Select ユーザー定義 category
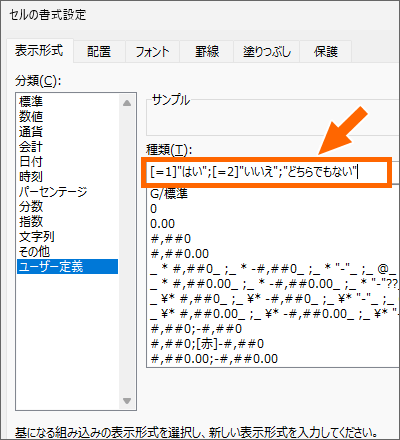Image resolution: width=400 pixels, height=440 pixels. (68, 267)
